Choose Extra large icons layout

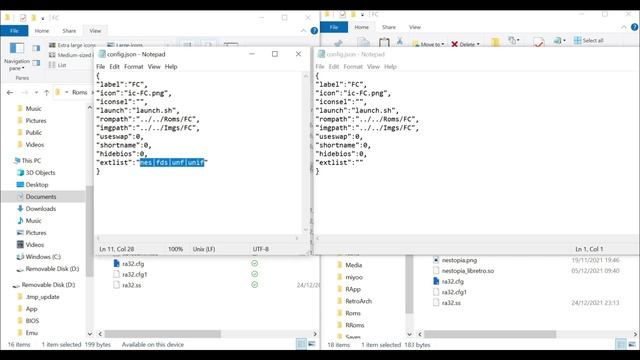72,45
